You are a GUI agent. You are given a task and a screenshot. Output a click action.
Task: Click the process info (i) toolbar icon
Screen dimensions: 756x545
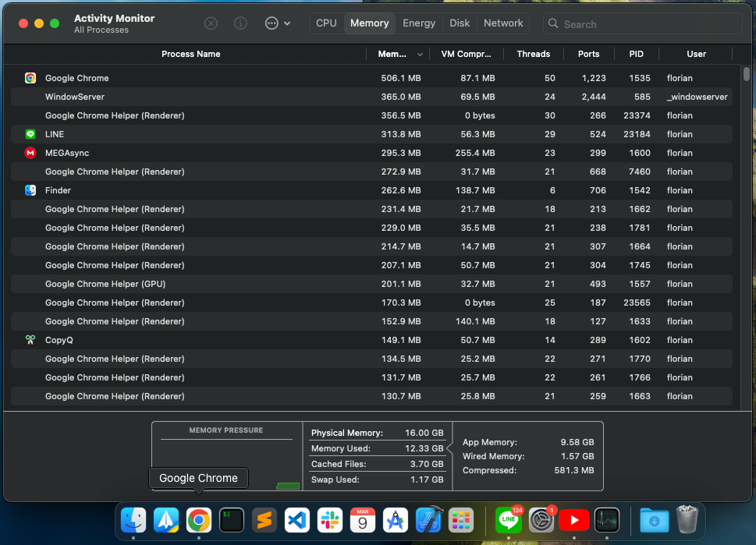pos(240,23)
